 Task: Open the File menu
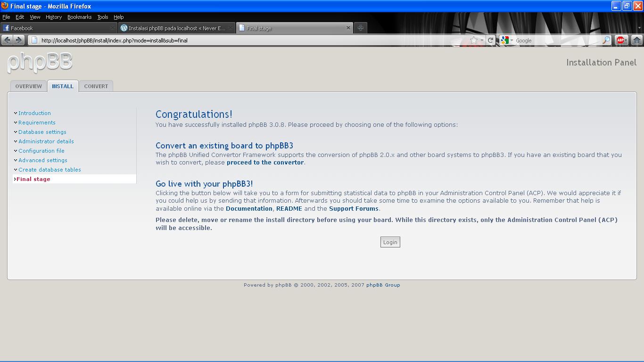[6, 17]
